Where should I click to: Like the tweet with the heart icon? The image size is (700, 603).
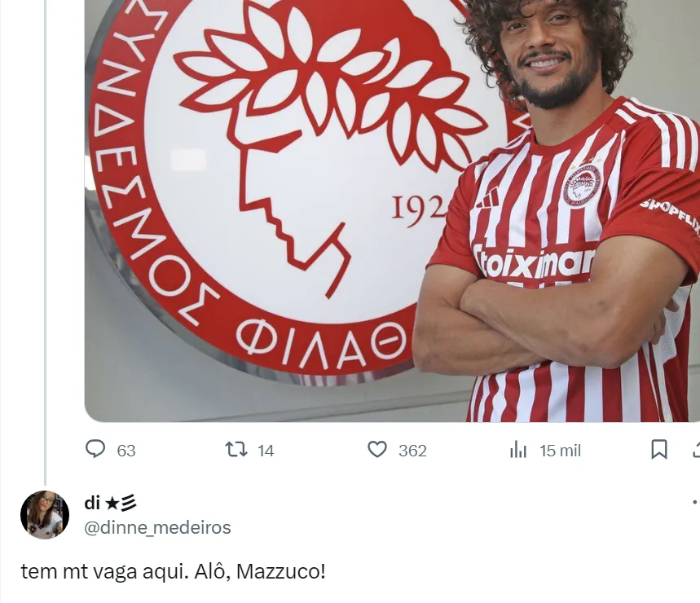(x=377, y=450)
